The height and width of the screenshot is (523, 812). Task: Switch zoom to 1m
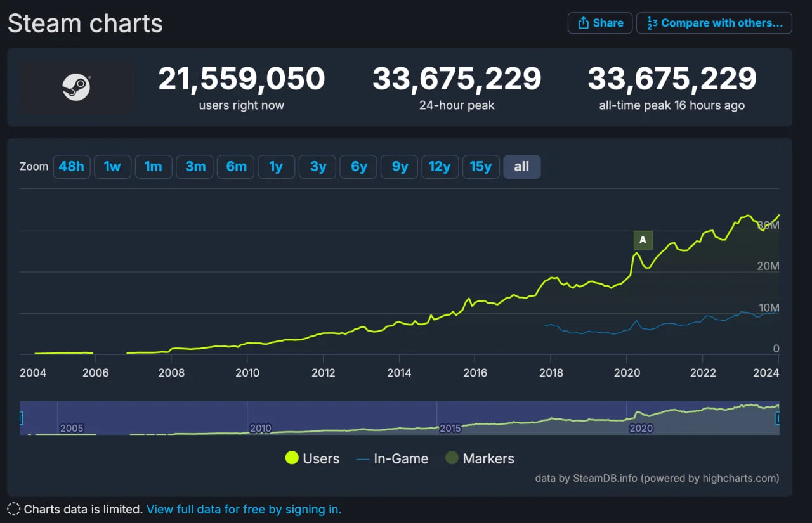(x=154, y=167)
